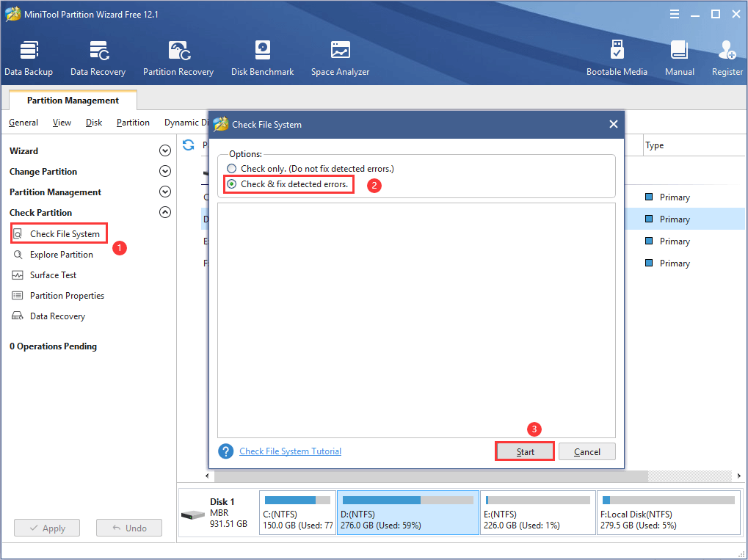
Task: Select Check & fix detected errors option
Action: click(288, 184)
